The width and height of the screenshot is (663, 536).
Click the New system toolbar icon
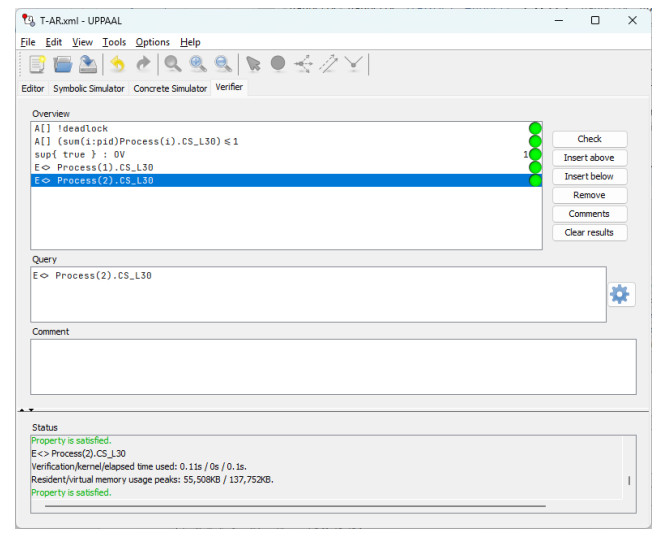pos(37,65)
